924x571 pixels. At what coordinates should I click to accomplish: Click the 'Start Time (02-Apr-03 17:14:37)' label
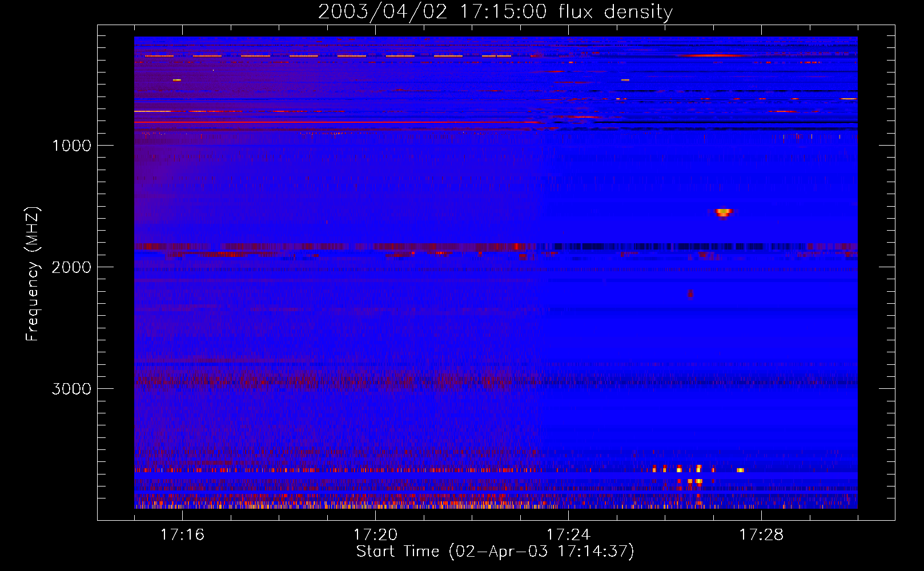(495, 552)
